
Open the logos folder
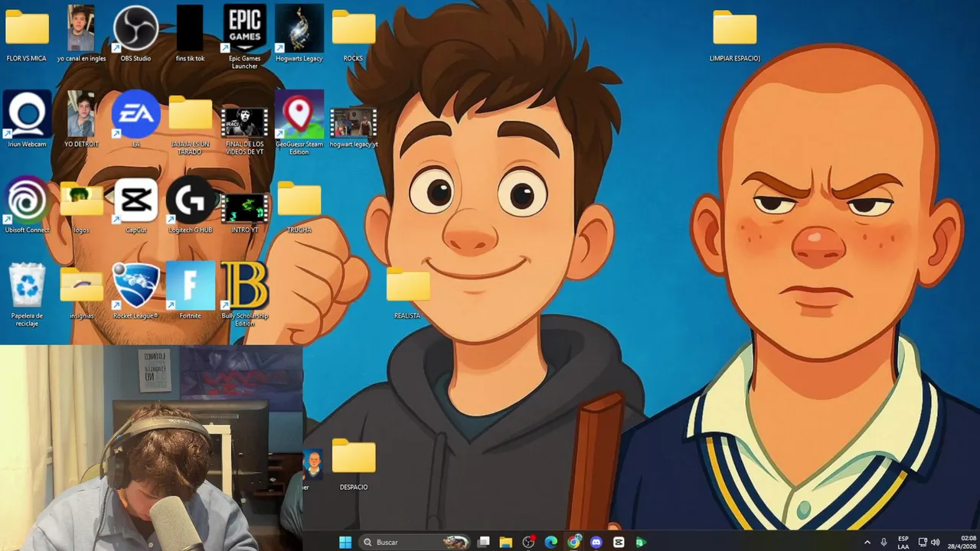(81, 207)
